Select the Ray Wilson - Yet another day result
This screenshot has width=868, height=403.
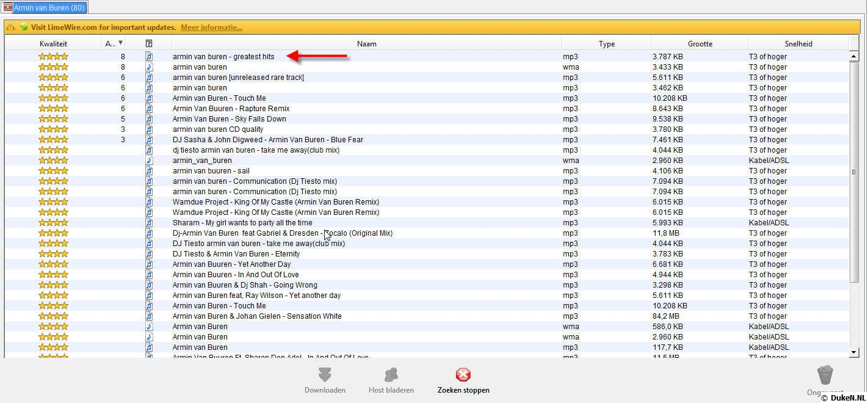tap(256, 296)
